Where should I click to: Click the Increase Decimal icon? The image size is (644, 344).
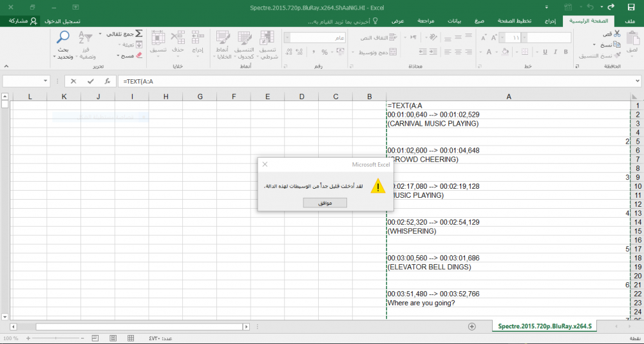tap(300, 52)
